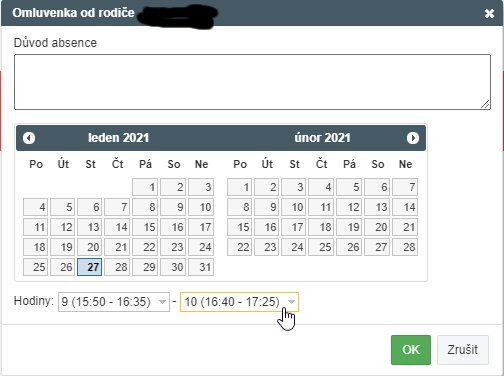Screen dimensions: 504x376
Task: Open the start hour dropdown 9 (15:50 - 16:35)
Action: (114, 302)
